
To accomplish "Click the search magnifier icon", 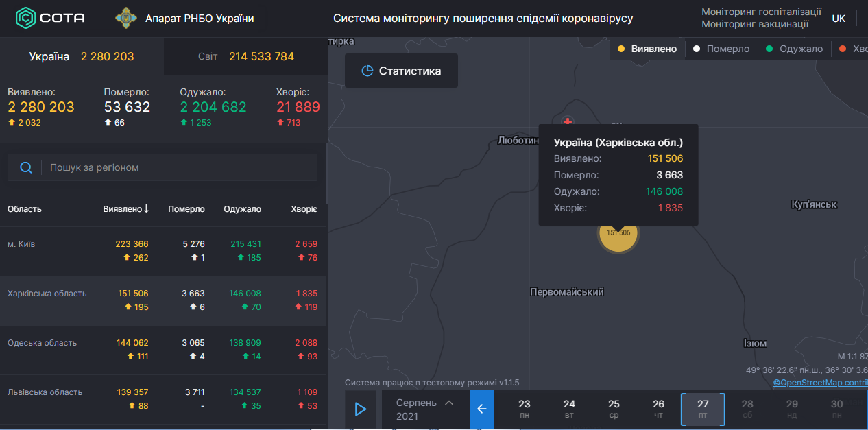I will (x=26, y=167).
